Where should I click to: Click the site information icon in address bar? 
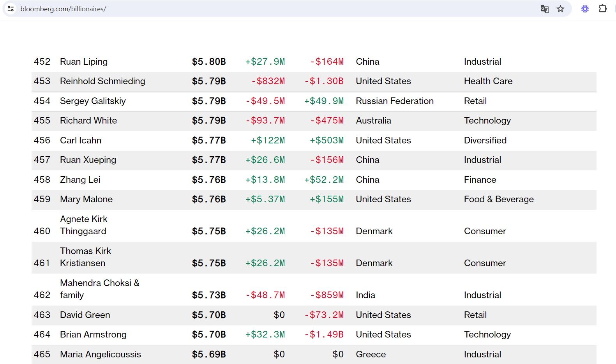coord(11,9)
